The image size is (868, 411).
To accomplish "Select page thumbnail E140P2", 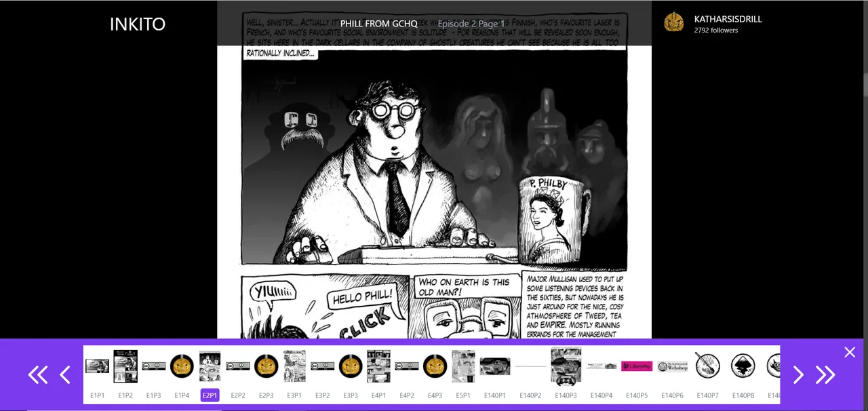I will coord(530,366).
